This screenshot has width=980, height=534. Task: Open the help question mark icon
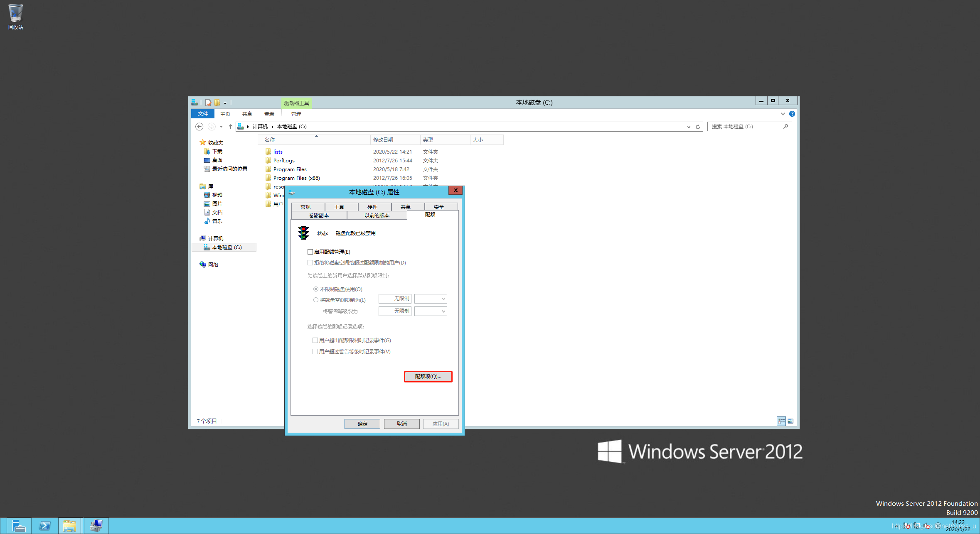tap(792, 114)
